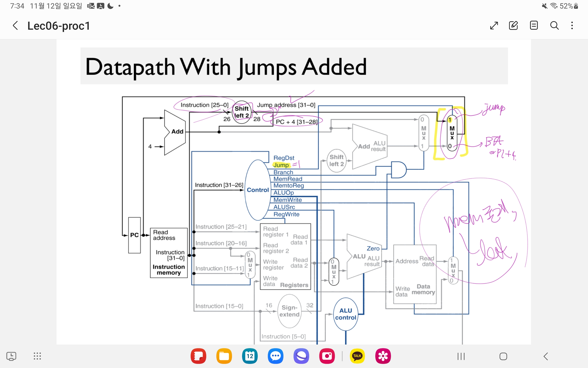Open the Camera app in dock
This screenshot has height=368, width=588.
327,356
